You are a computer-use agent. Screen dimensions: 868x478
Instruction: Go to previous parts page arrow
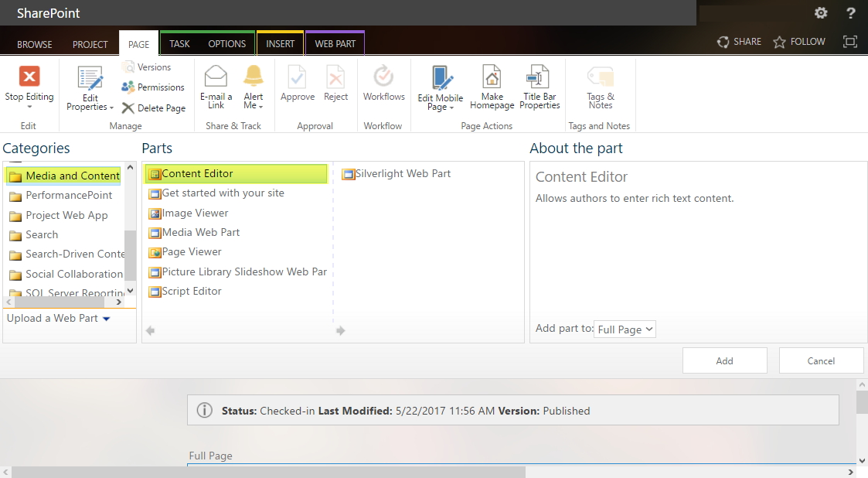[150, 331]
